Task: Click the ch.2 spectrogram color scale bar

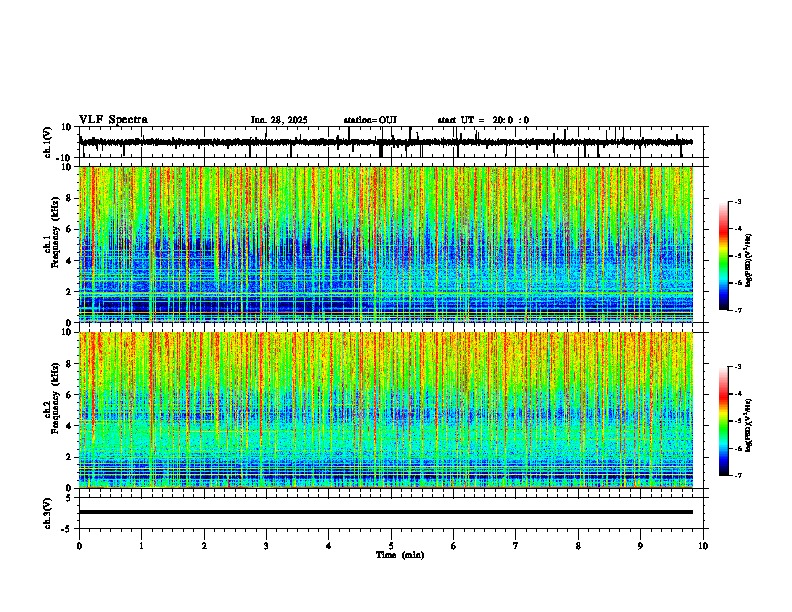Action: pyautogui.click(x=723, y=421)
